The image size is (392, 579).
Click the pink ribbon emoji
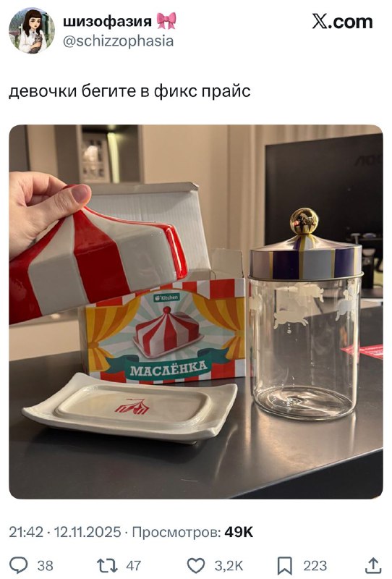tap(166, 21)
